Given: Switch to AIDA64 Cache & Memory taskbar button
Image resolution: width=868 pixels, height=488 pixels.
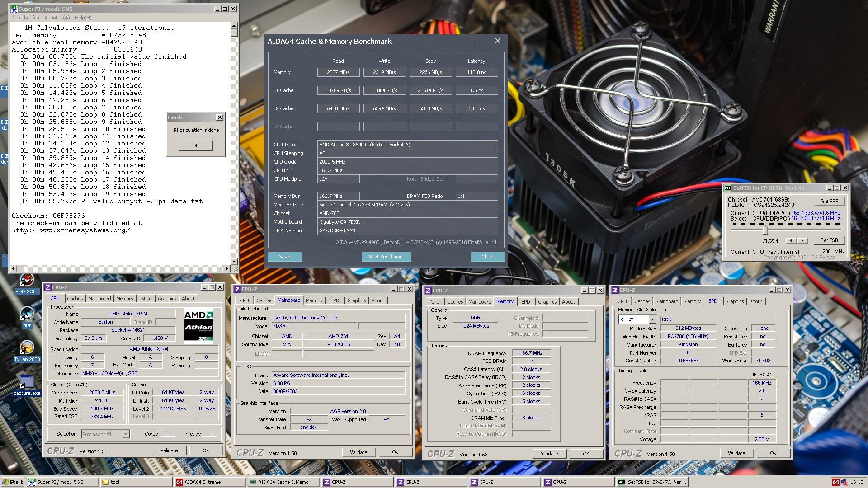Looking at the screenshot, I should click(x=284, y=482).
